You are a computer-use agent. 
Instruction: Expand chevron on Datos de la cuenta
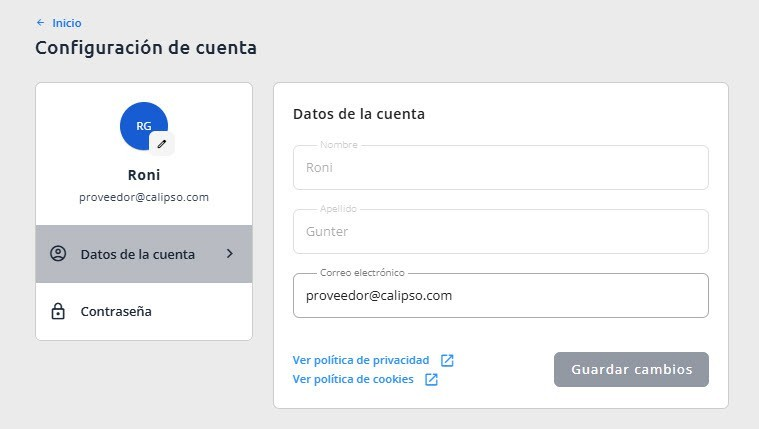(x=230, y=254)
